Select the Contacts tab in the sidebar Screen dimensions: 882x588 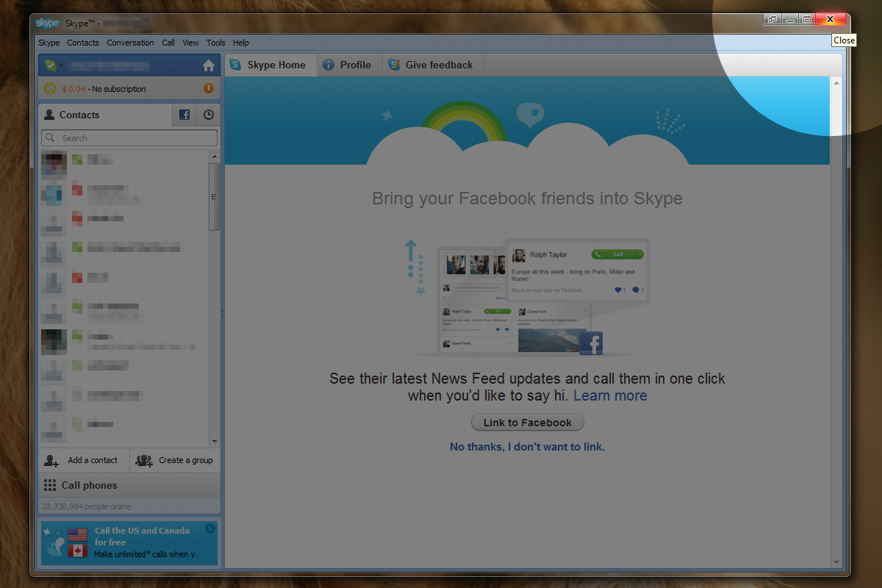pyautogui.click(x=105, y=115)
